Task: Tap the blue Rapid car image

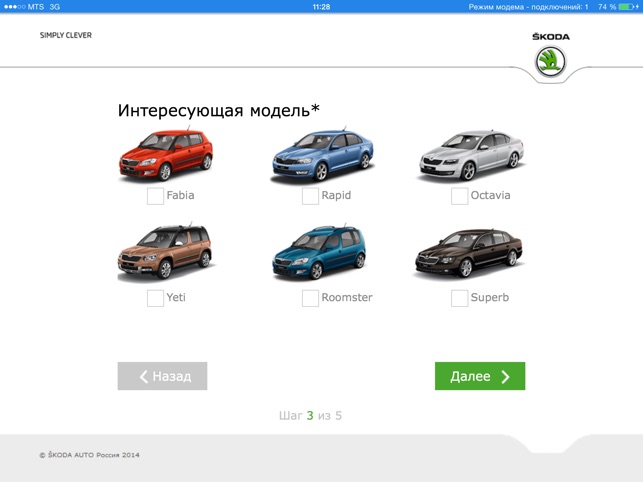Action: point(323,155)
